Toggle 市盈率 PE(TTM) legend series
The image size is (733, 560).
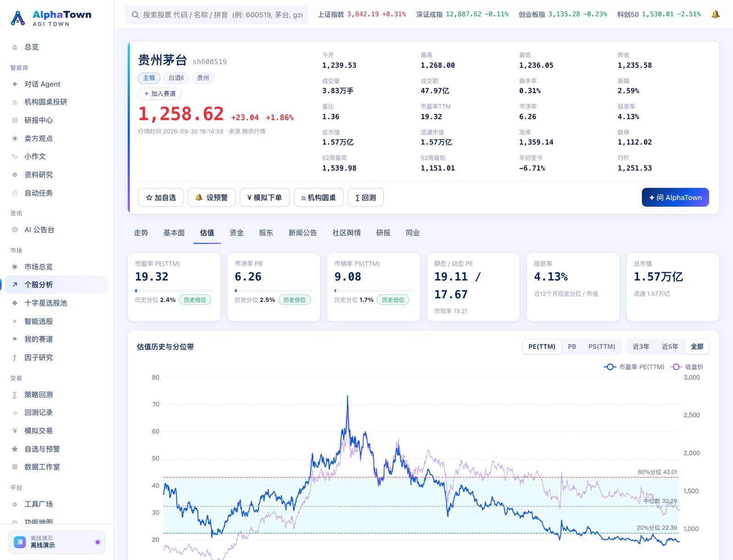[x=634, y=367]
